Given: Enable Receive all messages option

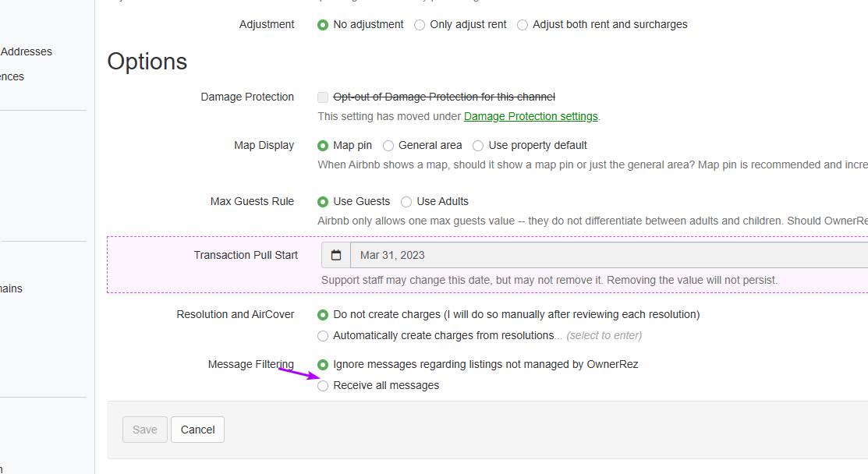Looking at the screenshot, I should tap(323, 386).
